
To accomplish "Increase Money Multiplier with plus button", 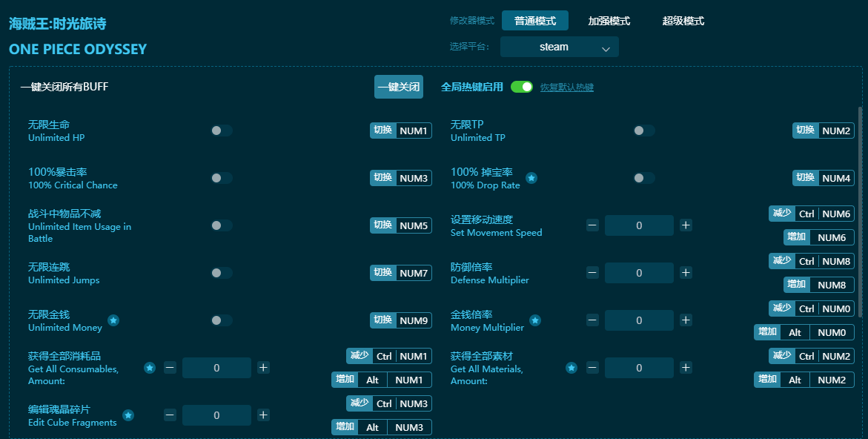I will 686,320.
